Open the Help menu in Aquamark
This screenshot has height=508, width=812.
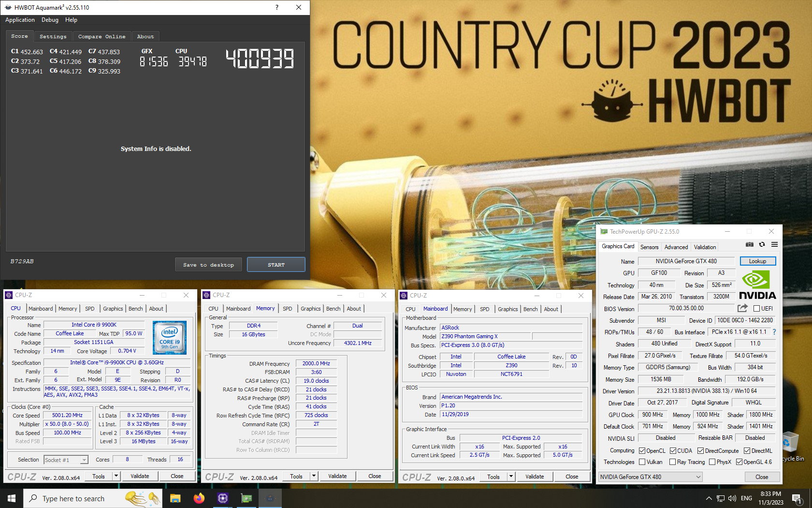click(71, 20)
